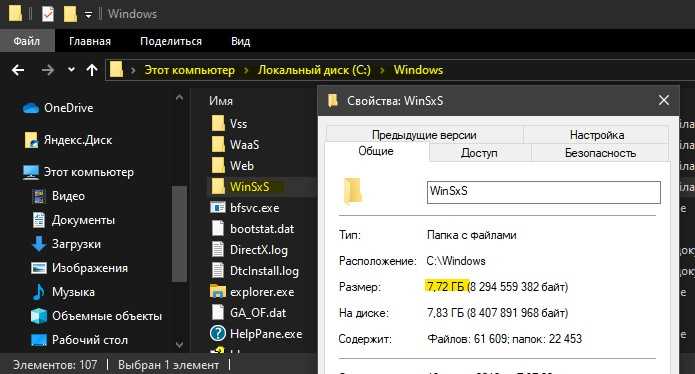The image size is (695, 374).
Task: Click the bfsvc.exe application icon
Action: click(x=218, y=207)
